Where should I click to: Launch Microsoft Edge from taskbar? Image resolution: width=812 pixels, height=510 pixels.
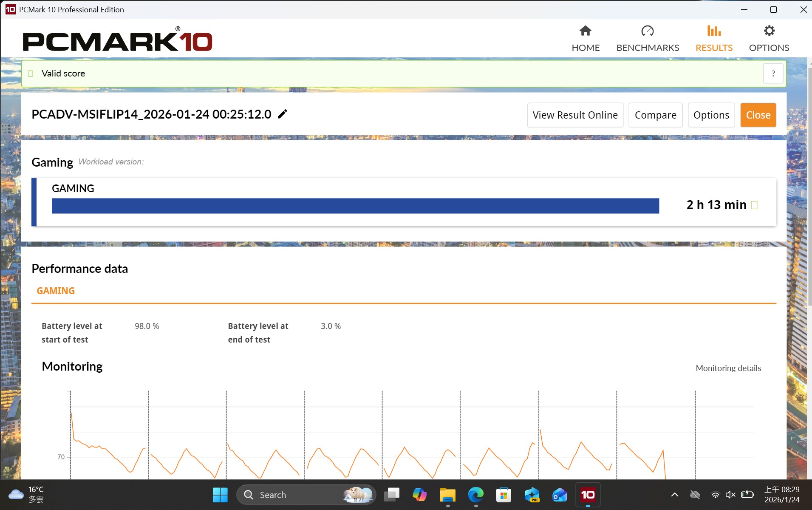tap(475, 495)
